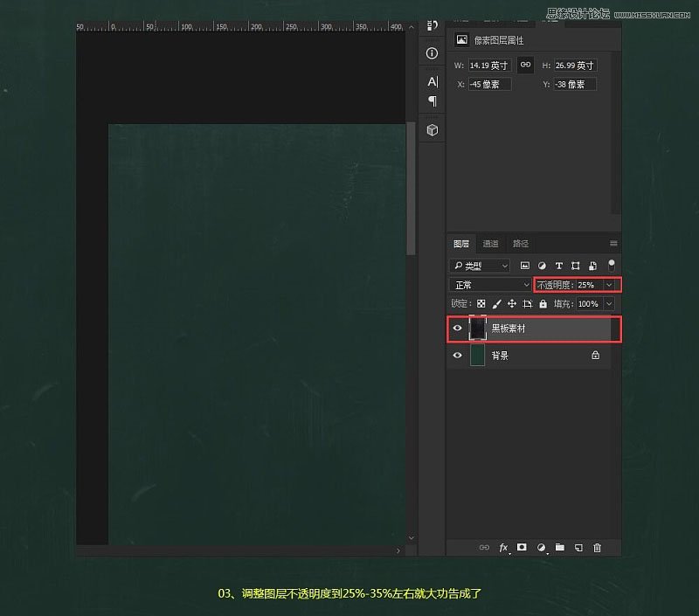The image size is (699, 616).
Task: Open the Paragraph panel icon
Action: click(433, 101)
